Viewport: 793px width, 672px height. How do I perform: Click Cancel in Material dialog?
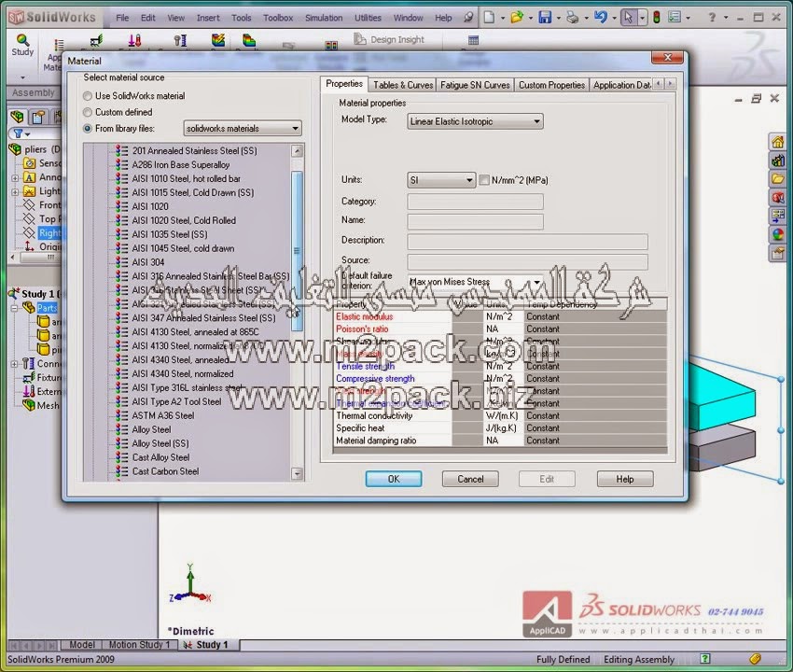(x=470, y=479)
